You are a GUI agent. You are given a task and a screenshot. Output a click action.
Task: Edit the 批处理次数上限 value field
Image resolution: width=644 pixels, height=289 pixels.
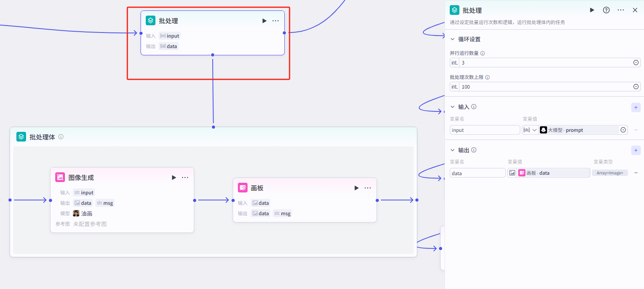pos(545,87)
